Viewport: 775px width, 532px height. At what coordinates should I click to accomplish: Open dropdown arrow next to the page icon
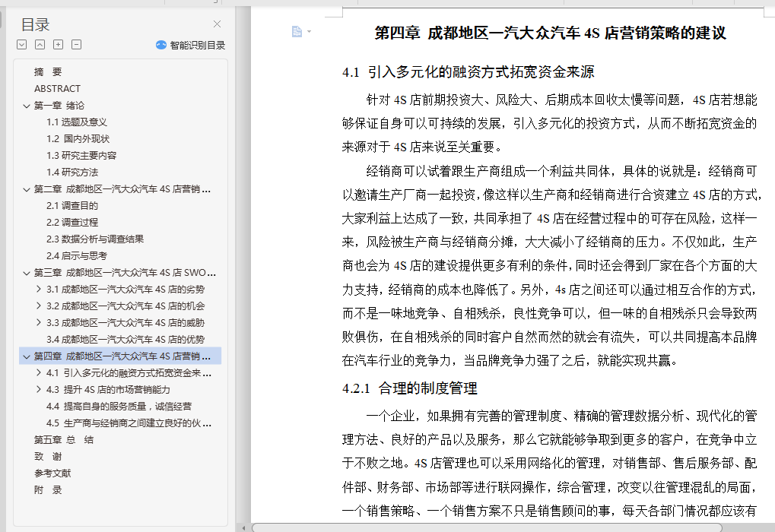[x=310, y=32]
